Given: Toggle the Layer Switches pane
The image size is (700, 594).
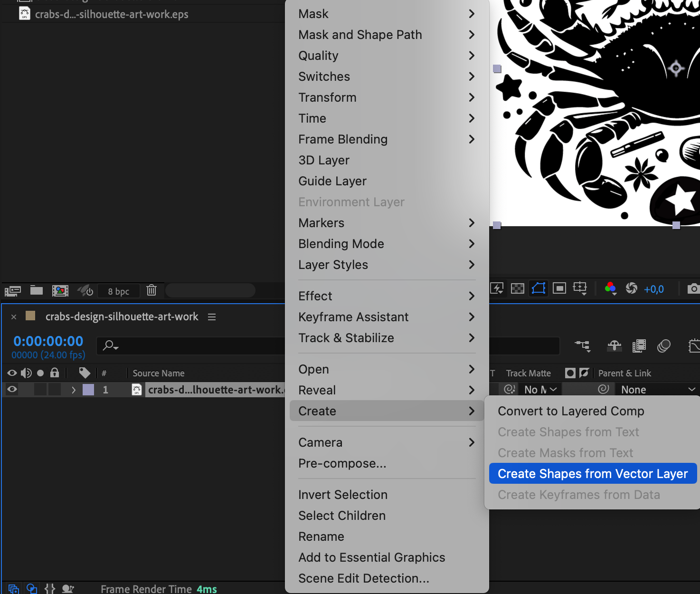Looking at the screenshot, I should [x=14, y=589].
